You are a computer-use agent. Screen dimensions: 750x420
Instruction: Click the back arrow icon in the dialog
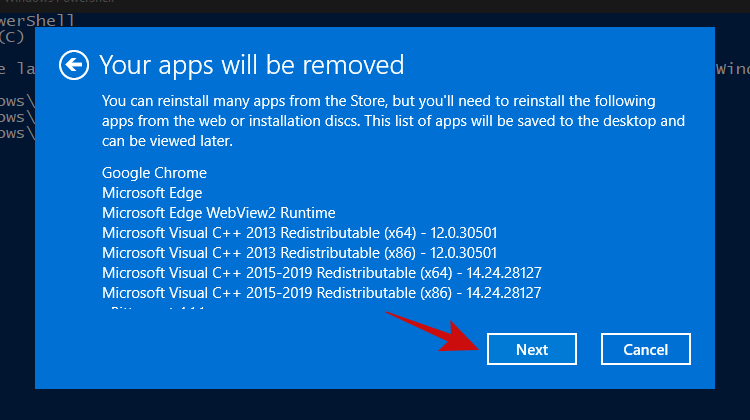point(73,66)
